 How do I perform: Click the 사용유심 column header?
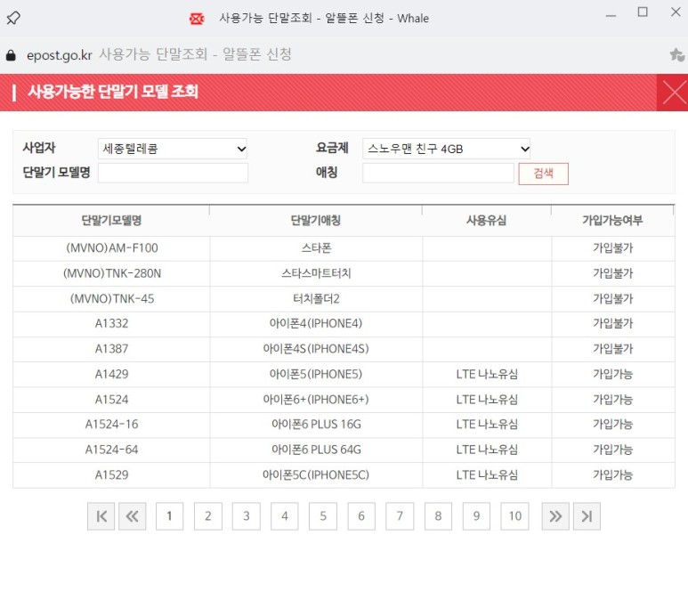[x=487, y=220]
